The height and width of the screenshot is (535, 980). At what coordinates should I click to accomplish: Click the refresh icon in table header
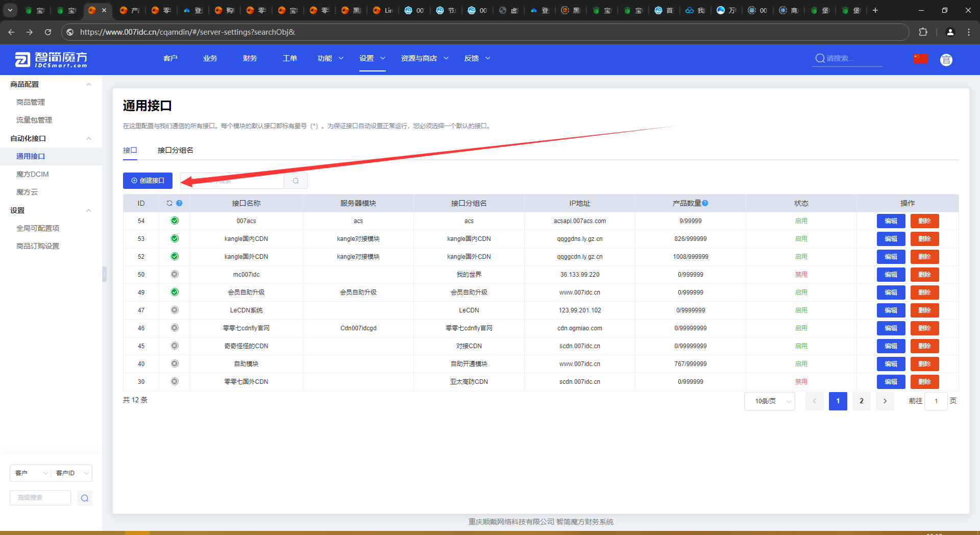pos(169,203)
